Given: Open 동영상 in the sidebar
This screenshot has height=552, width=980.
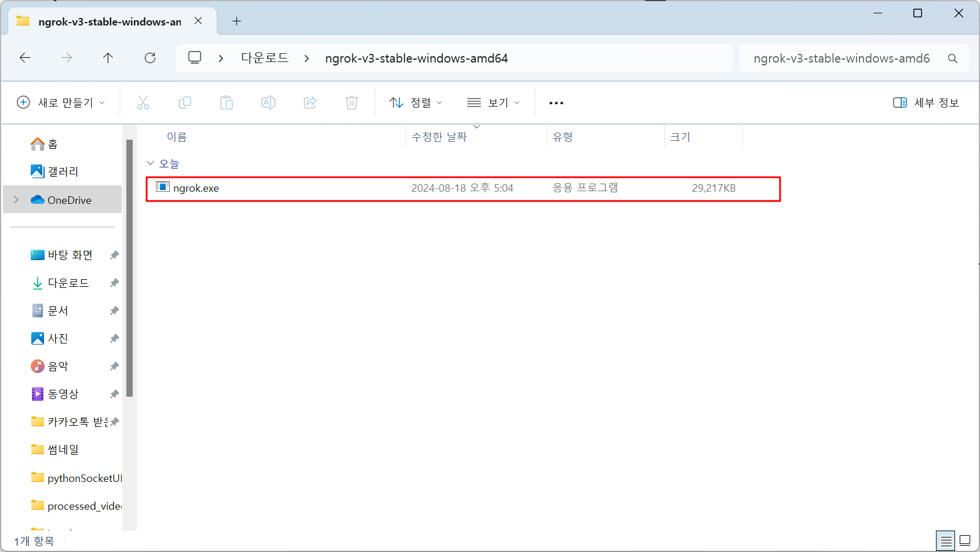Looking at the screenshot, I should [x=63, y=394].
